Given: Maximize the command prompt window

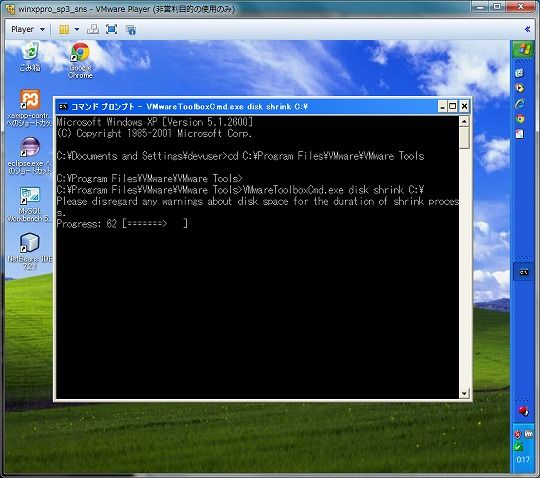Looking at the screenshot, I should pos(453,106).
